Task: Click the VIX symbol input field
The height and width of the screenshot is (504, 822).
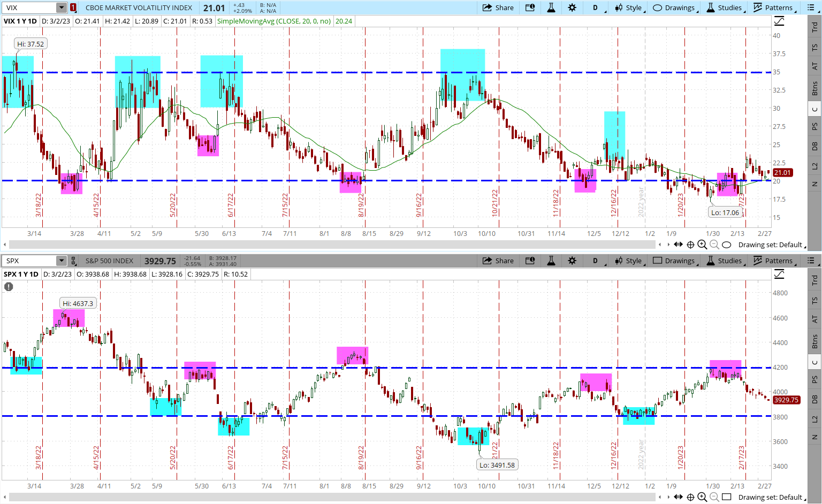Action: (x=30, y=7)
